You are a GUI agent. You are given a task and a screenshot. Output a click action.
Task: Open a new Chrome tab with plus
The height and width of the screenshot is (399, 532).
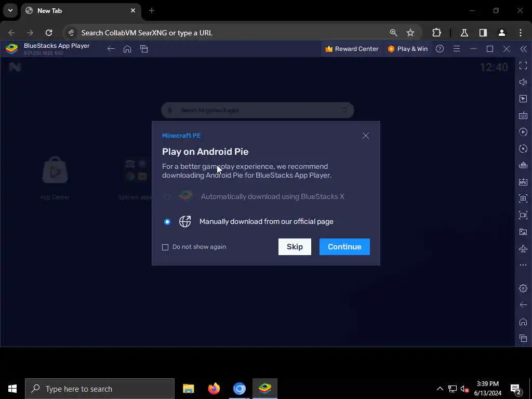(x=152, y=10)
